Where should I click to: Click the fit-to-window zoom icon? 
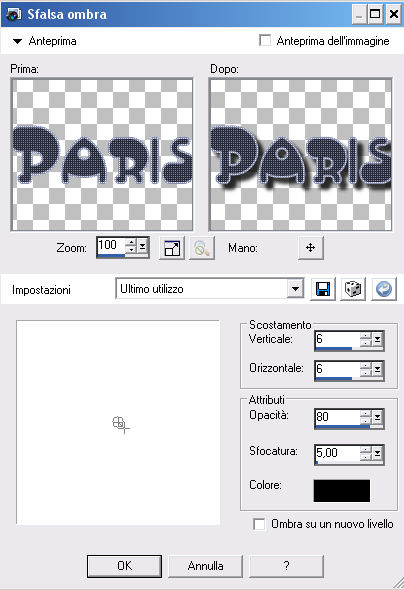172,248
